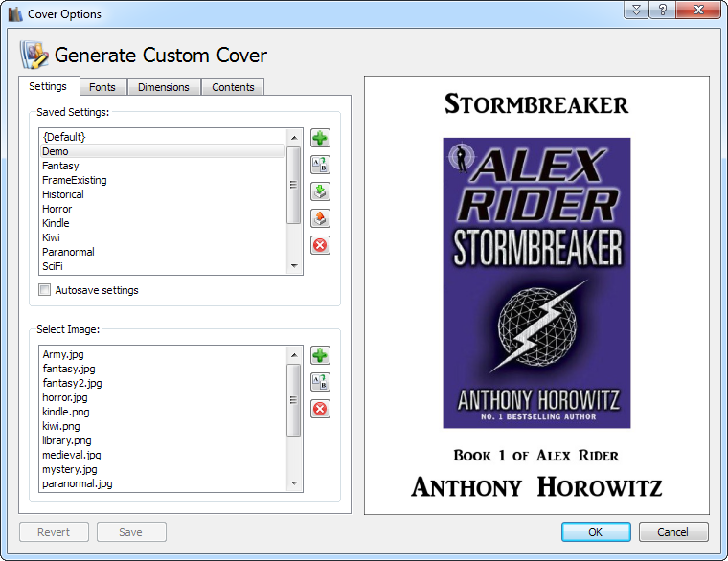The image size is (728, 561).
Task: Delete the selected saved setting
Action: click(320, 245)
